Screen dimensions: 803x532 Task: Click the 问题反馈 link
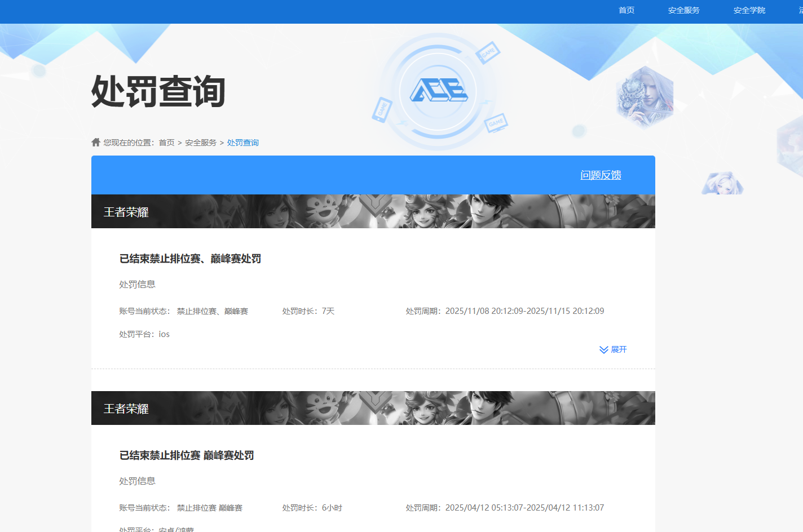click(601, 175)
